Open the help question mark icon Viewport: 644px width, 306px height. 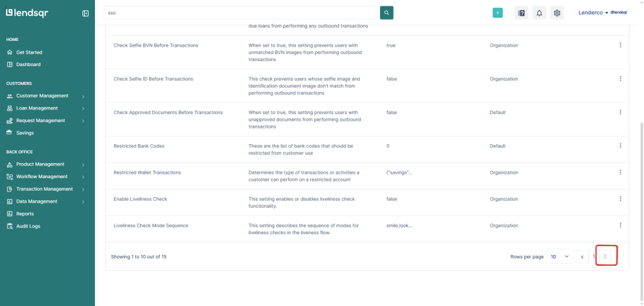(x=521, y=13)
